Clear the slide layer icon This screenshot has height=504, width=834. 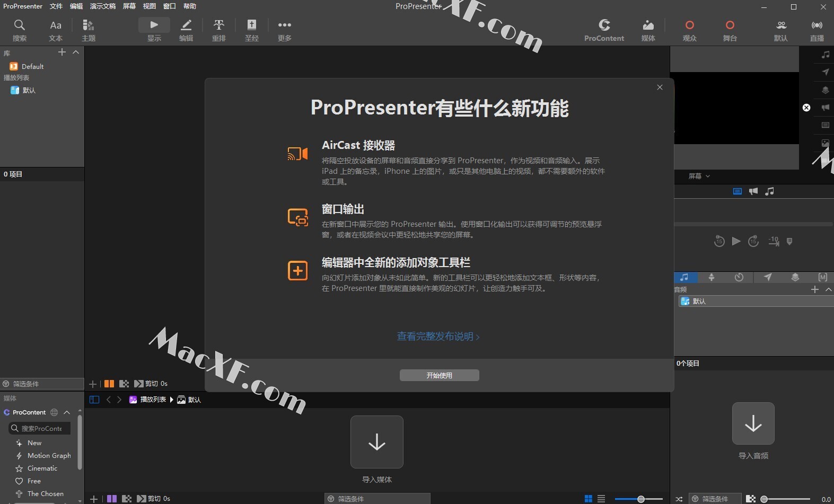(826, 125)
